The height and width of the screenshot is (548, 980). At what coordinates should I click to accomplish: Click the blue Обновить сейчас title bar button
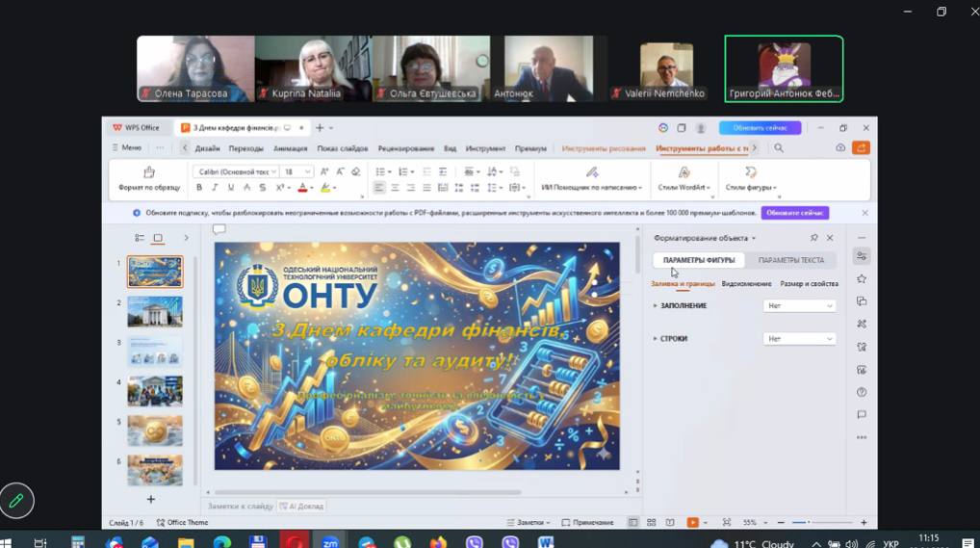click(x=760, y=127)
